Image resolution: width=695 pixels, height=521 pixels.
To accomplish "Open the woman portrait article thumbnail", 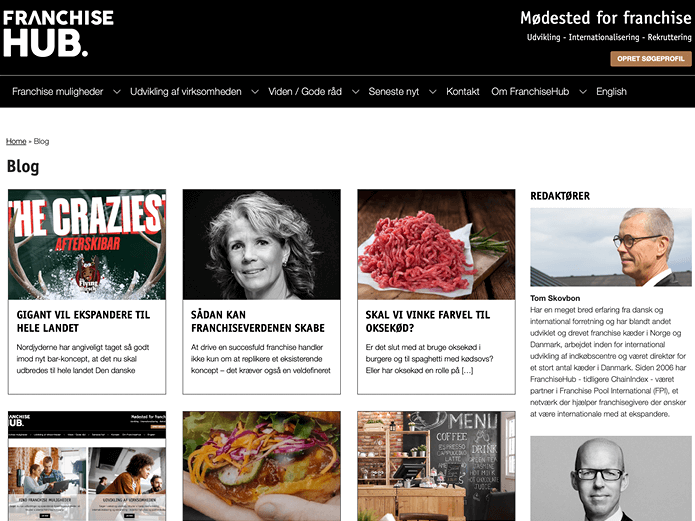I will (262, 244).
